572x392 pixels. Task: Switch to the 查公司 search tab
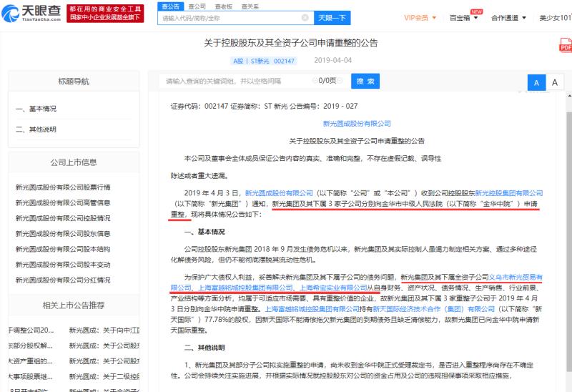tap(197, 6)
